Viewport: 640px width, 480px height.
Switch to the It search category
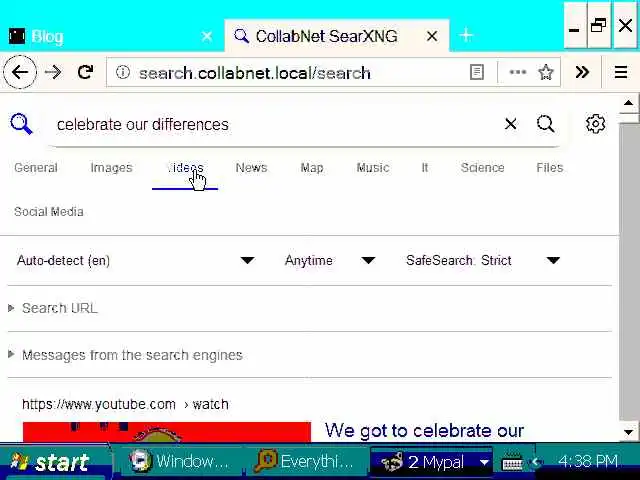coord(425,168)
